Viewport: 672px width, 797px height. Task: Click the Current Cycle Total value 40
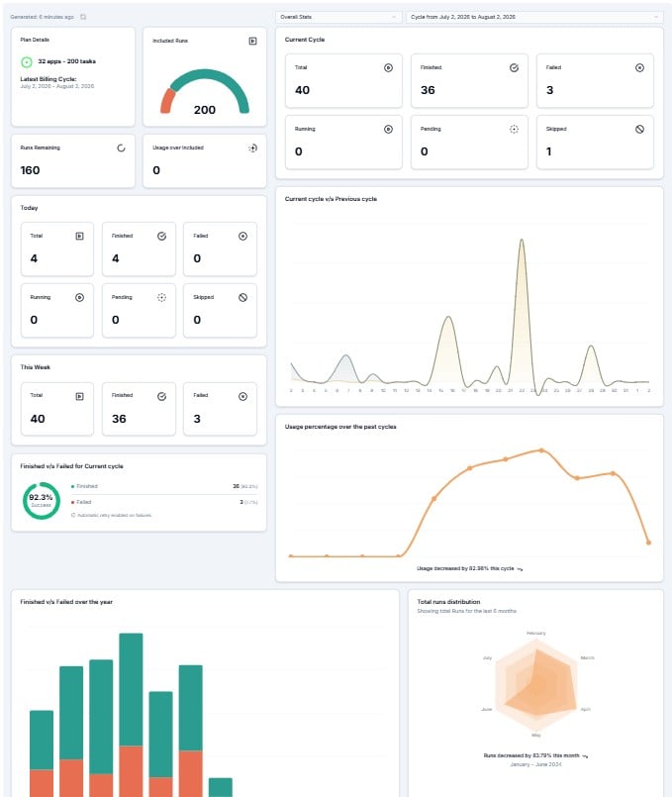tap(302, 90)
